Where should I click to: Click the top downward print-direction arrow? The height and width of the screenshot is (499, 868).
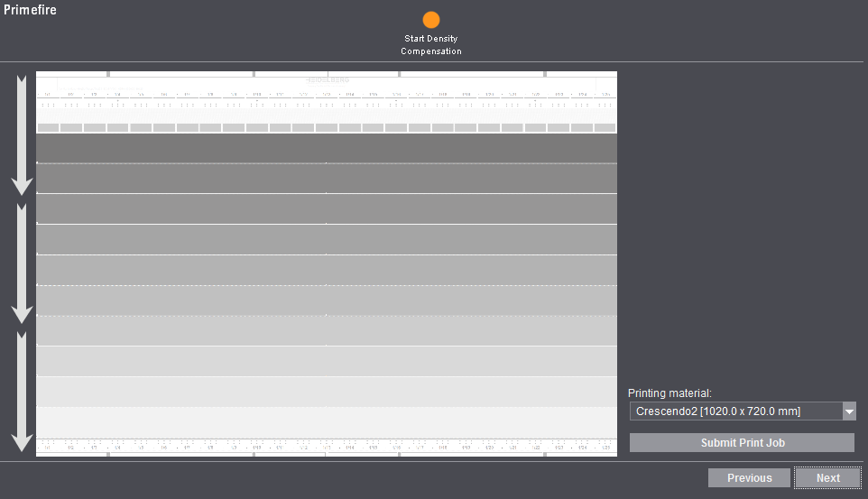(x=22, y=135)
